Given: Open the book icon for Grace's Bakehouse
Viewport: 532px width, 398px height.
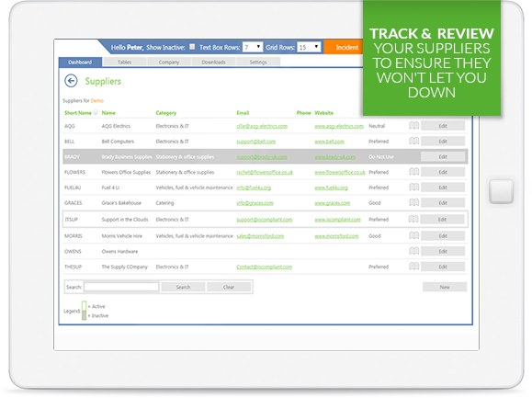Looking at the screenshot, I should click(413, 203).
